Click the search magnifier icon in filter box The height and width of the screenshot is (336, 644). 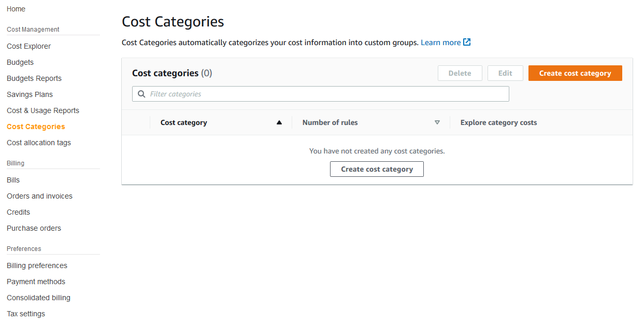141,94
